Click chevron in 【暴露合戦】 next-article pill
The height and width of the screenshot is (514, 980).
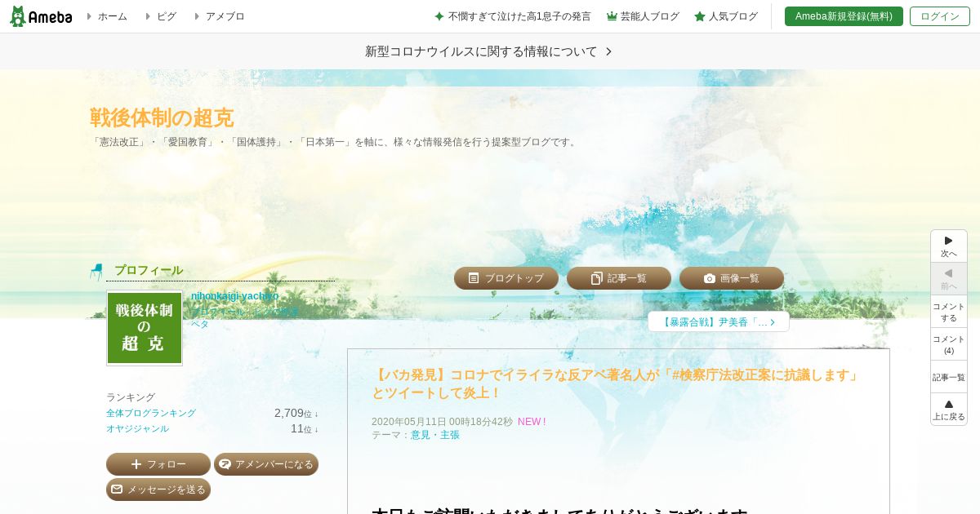[x=773, y=321]
